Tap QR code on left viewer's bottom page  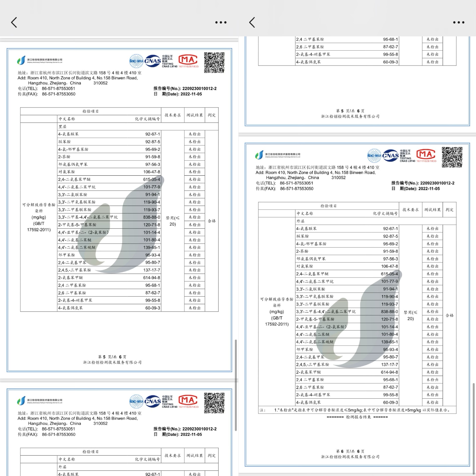pos(214,403)
